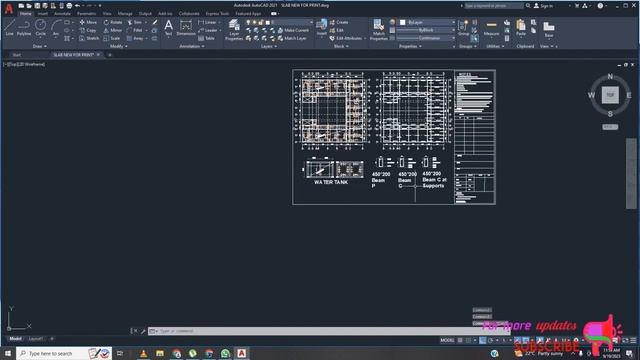This screenshot has width=640, height=360.
Task: Open the Express Tools ribbon tab
Action: point(217,13)
